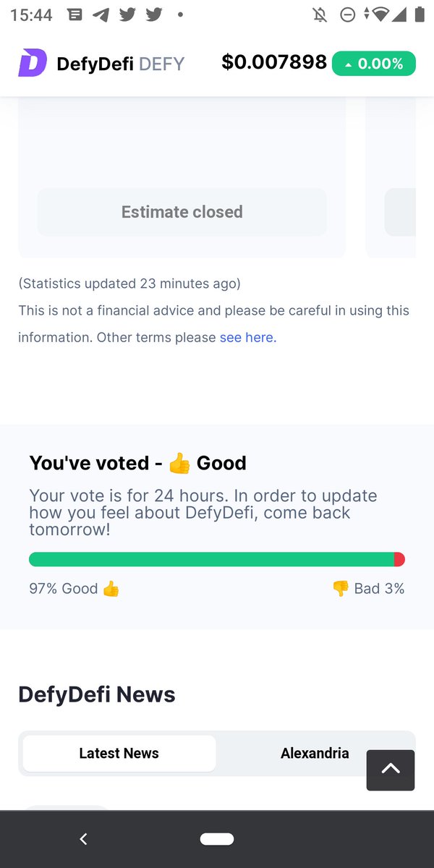This screenshot has width=434, height=868.
Task: Tap the Android back arrow
Action: [x=83, y=839]
